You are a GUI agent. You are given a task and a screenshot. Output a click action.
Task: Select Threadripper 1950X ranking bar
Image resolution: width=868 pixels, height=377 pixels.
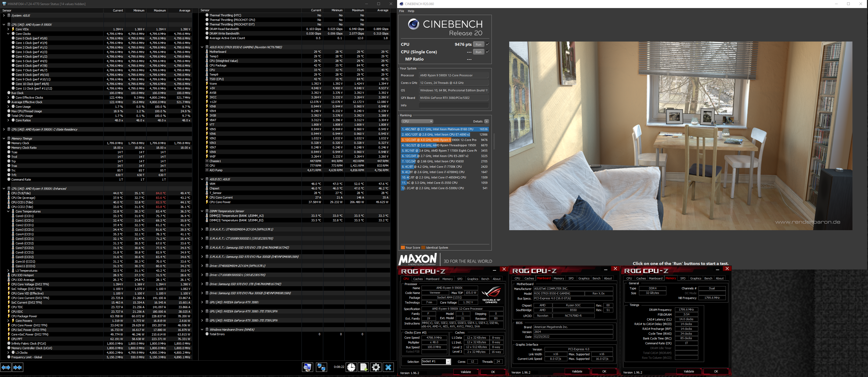click(445, 145)
